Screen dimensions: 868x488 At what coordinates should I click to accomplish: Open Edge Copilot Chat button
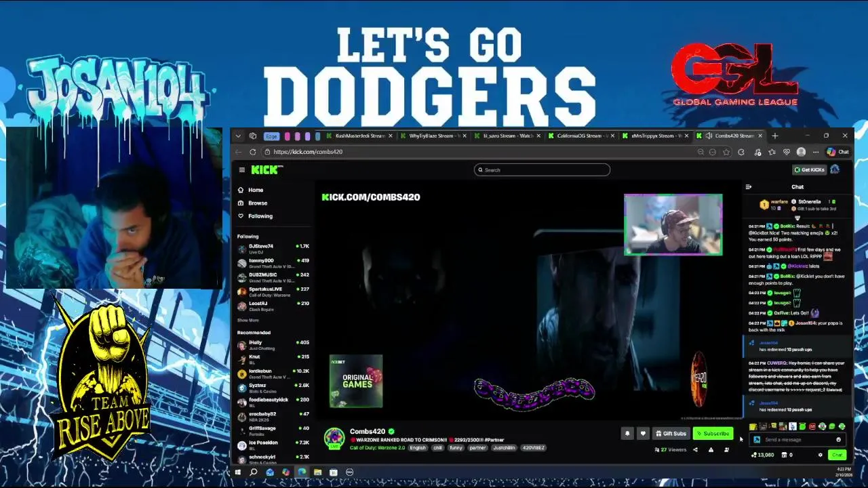[x=838, y=152]
